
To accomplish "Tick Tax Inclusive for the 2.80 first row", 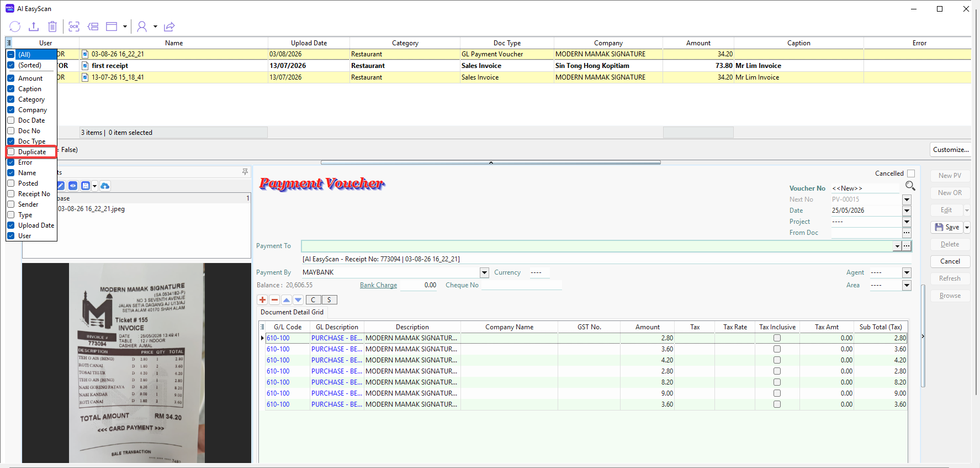I will pyautogui.click(x=777, y=338).
